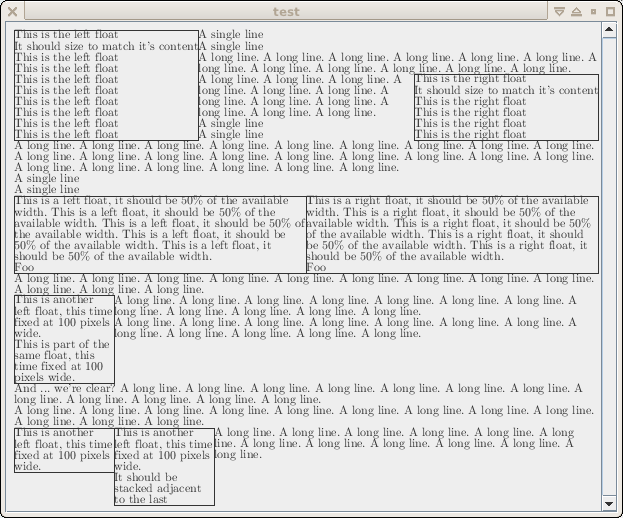Click the vertical scrollbar's down arrow
This screenshot has width=623, height=518.
pyautogui.click(x=609, y=503)
